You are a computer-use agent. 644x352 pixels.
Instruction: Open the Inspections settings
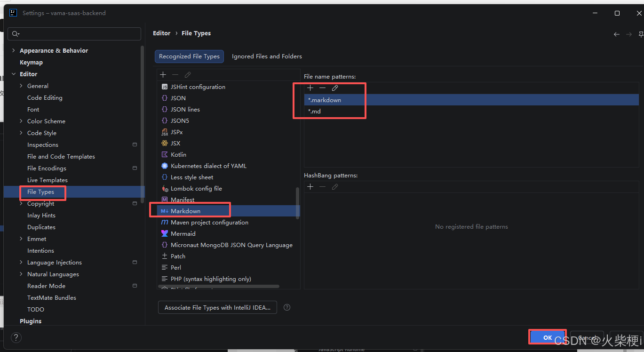[x=43, y=145]
